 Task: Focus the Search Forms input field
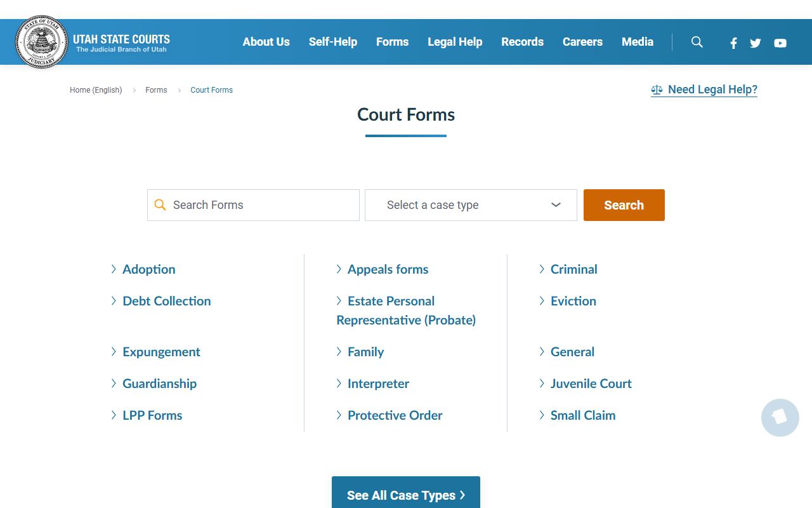[253, 205]
